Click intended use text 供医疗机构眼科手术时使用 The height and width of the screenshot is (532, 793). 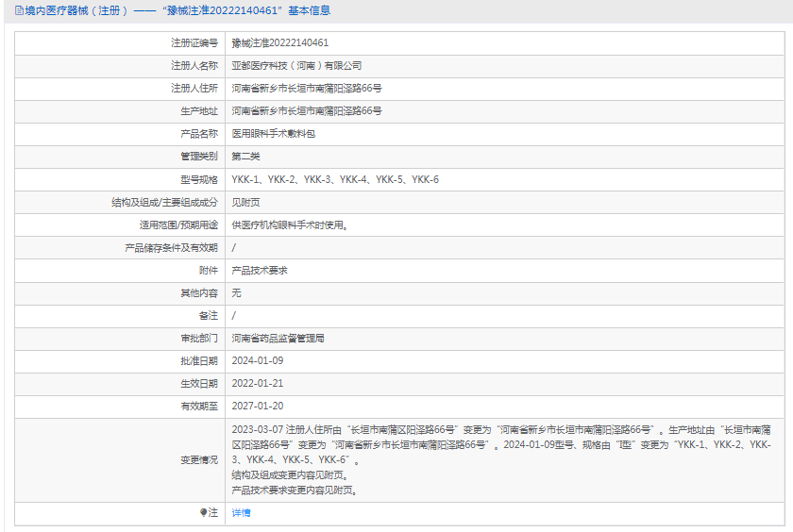(x=291, y=224)
